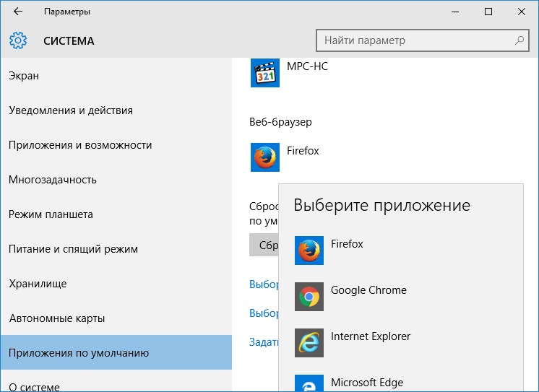
Task: Maximize the Параметры window
Action: 488,12
